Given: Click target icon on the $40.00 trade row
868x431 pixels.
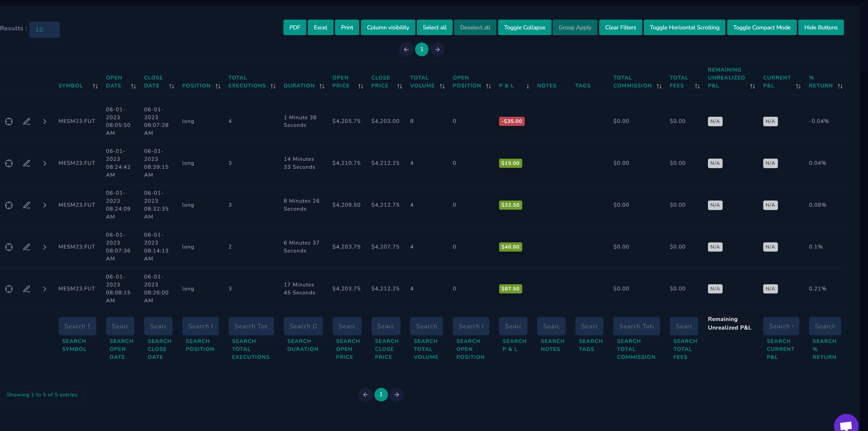Looking at the screenshot, I should point(9,247).
